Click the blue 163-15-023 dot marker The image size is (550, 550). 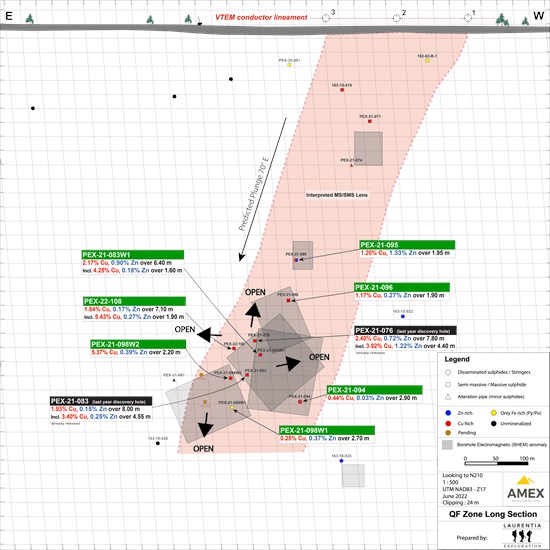[341, 461]
